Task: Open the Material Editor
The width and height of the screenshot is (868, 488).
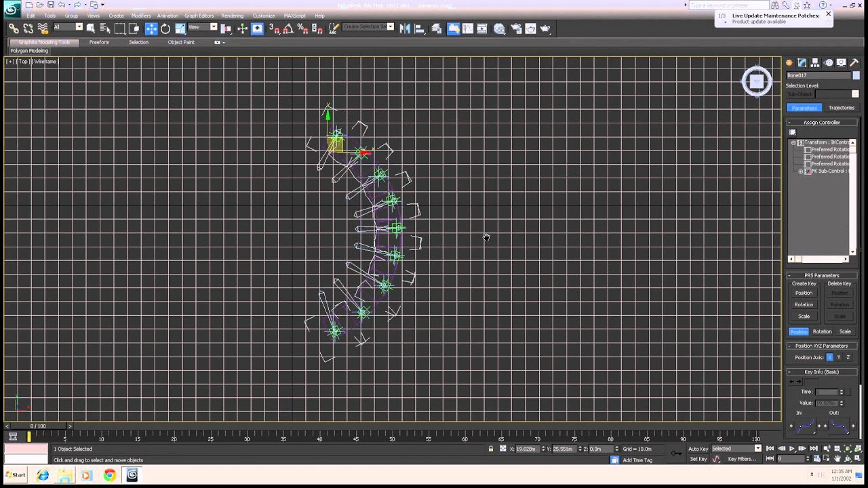Action: 500,28
